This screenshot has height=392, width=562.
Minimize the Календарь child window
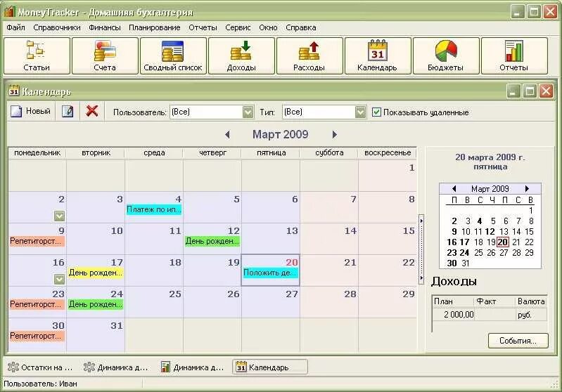(x=513, y=91)
